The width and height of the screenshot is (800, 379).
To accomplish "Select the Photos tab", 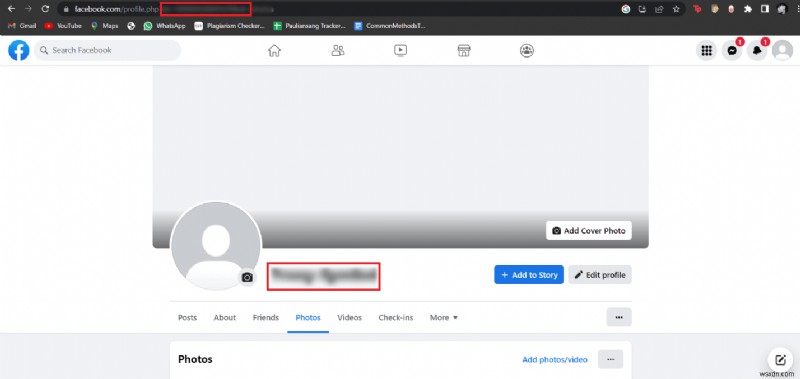I will pos(308,317).
